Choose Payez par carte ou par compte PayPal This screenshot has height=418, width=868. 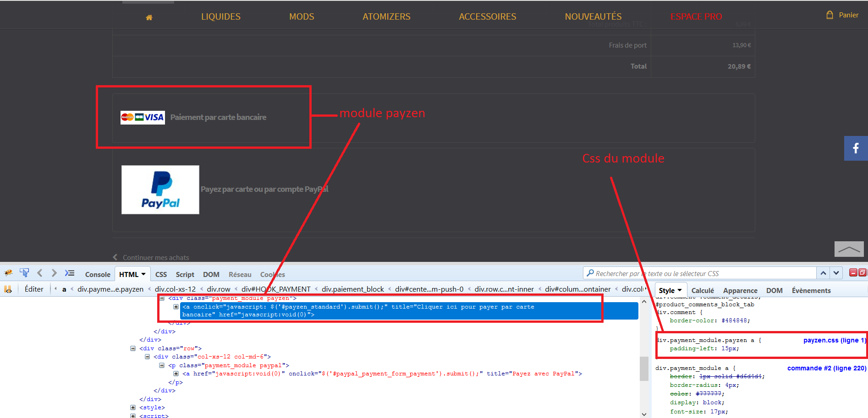264,189
